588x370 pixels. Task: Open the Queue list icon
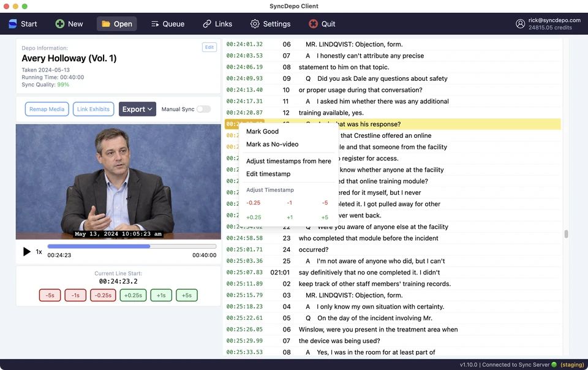point(155,24)
